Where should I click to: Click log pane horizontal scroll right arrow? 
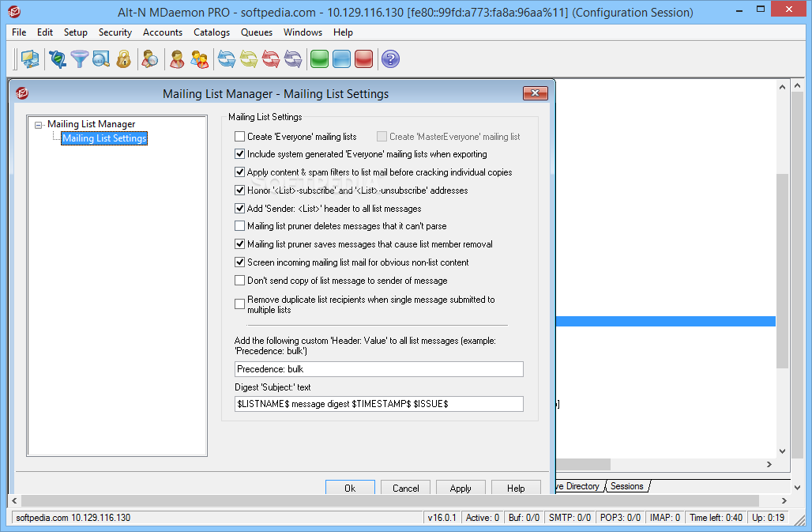click(769, 464)
